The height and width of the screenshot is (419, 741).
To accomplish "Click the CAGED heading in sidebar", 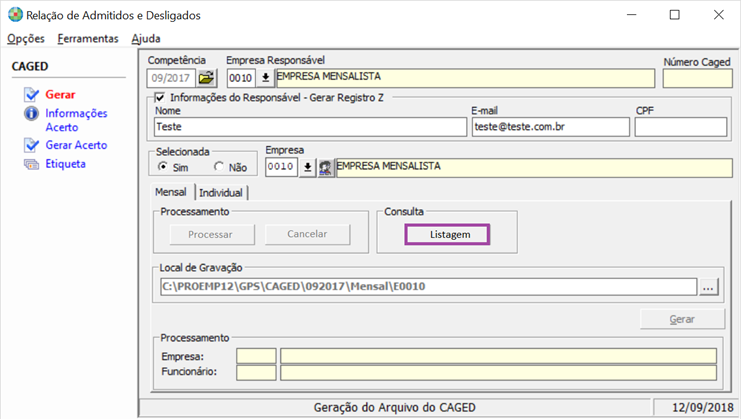I will [x=30, y=66].
